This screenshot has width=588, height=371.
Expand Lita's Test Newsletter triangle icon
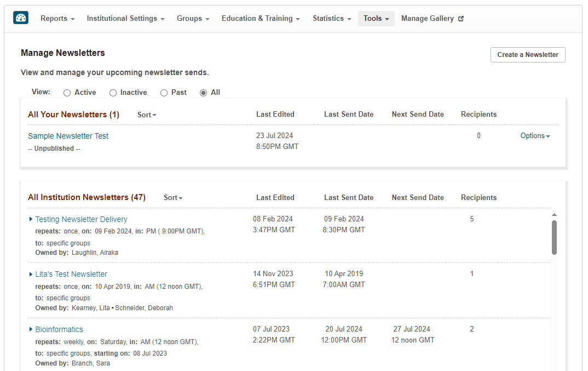click(31, 274)
